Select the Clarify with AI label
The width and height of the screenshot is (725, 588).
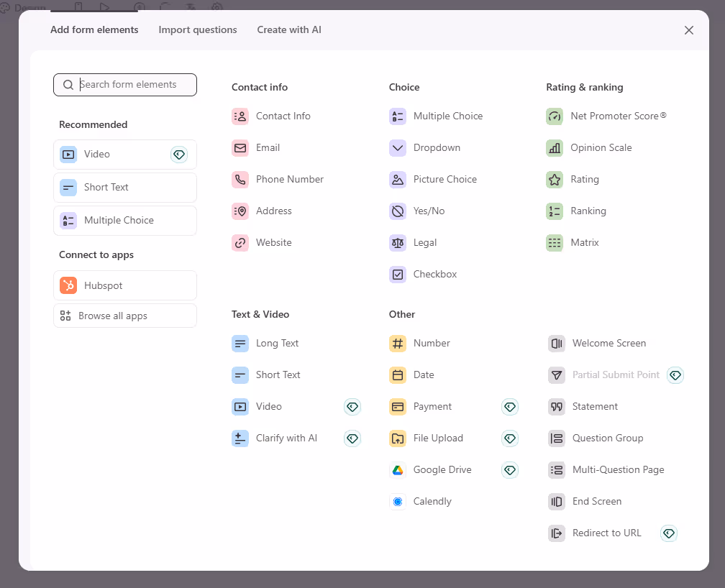(287, 438)
